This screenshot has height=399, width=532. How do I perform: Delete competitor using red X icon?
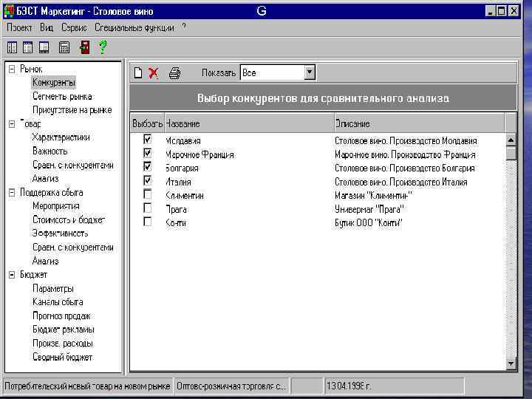[154, 72]
